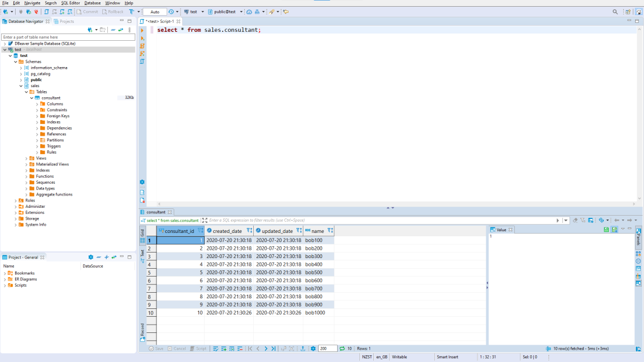Go to next row arrow icon
Screen dimensions: 644x362
point(266,349)
